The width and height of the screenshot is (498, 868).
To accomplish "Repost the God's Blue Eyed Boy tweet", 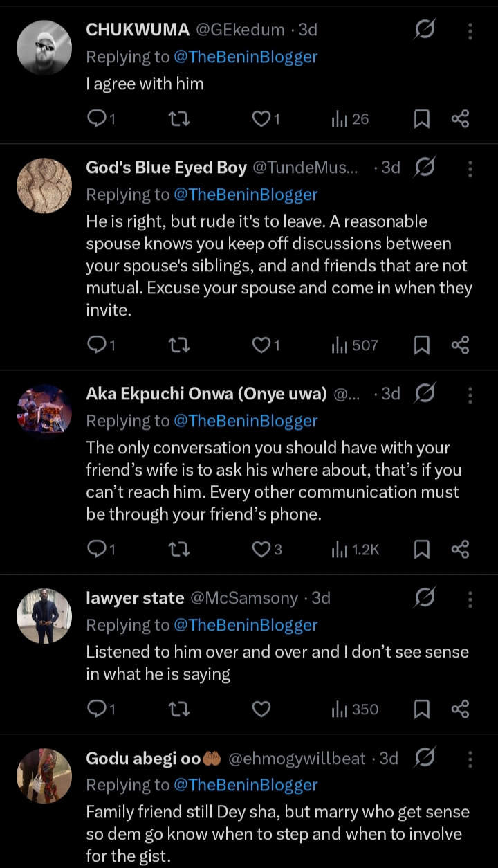I will 179,345.
